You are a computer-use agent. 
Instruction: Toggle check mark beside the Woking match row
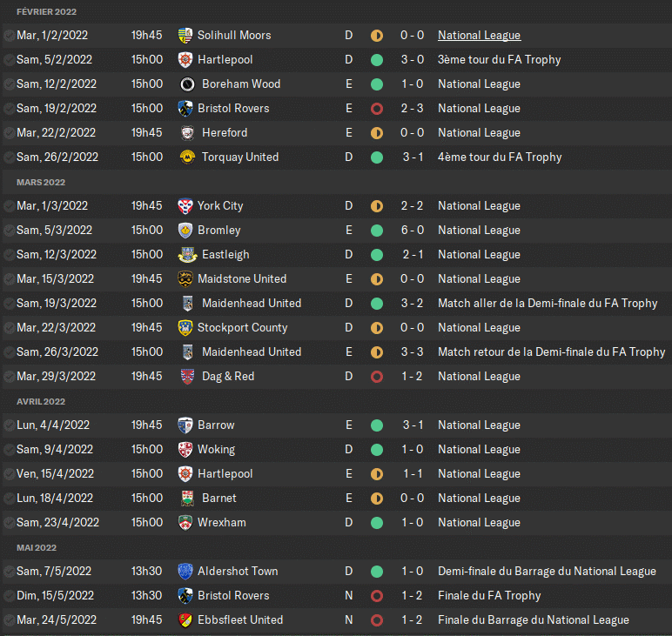9,450
